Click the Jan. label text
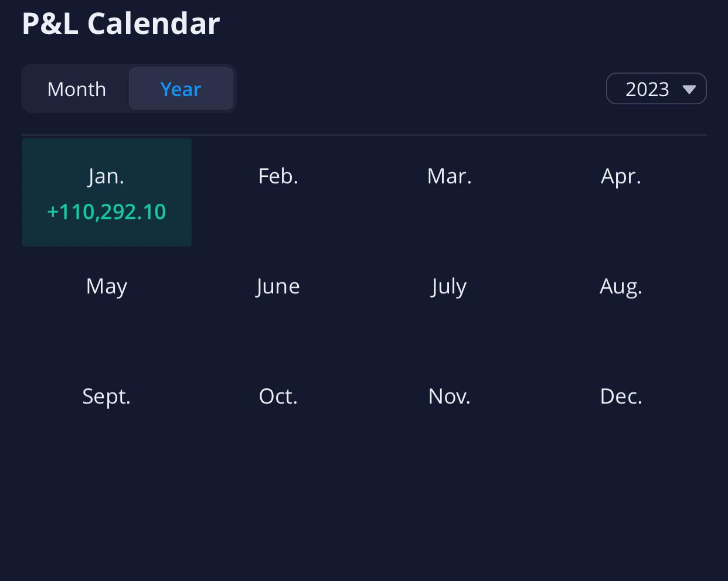728x581 pixels. tap(107, 176)
